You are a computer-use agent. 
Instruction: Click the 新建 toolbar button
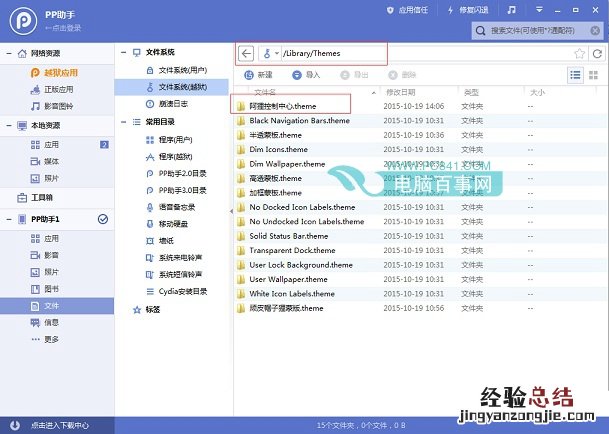(258, 75)
